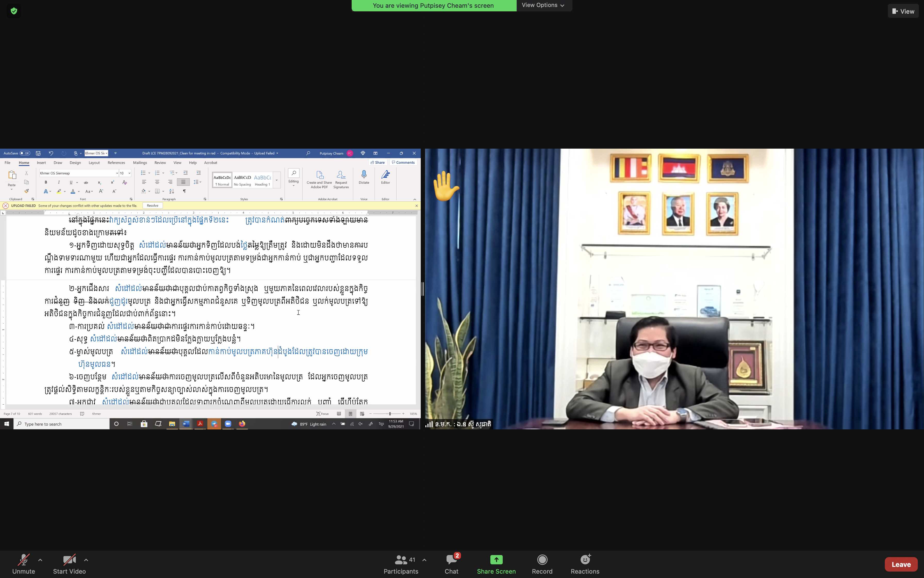Open Zoom's View Options dropdown
Screen dimensions: 924x578
pyautogui.click(x=543, y=5)
